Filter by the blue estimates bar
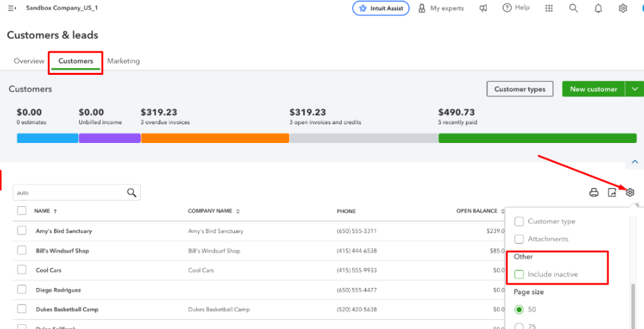Image resolution: width=644 pixels, height=329 pixels. click(x=48, y=138)
